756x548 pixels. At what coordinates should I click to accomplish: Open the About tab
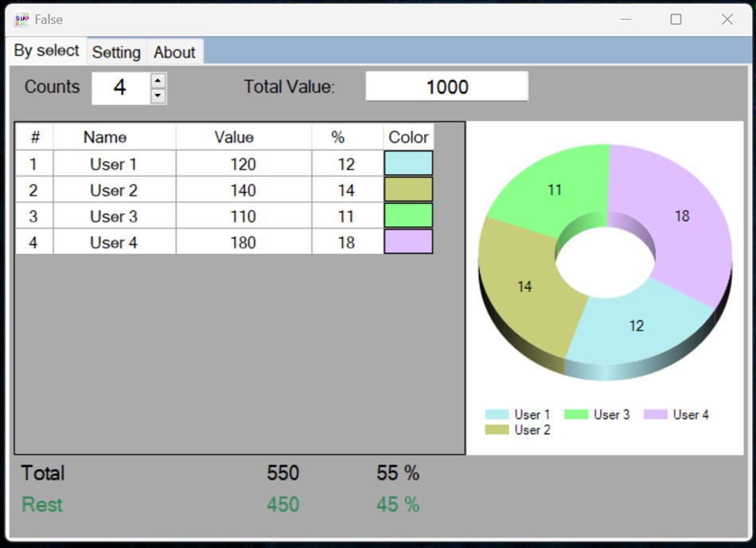pos(174,53)
